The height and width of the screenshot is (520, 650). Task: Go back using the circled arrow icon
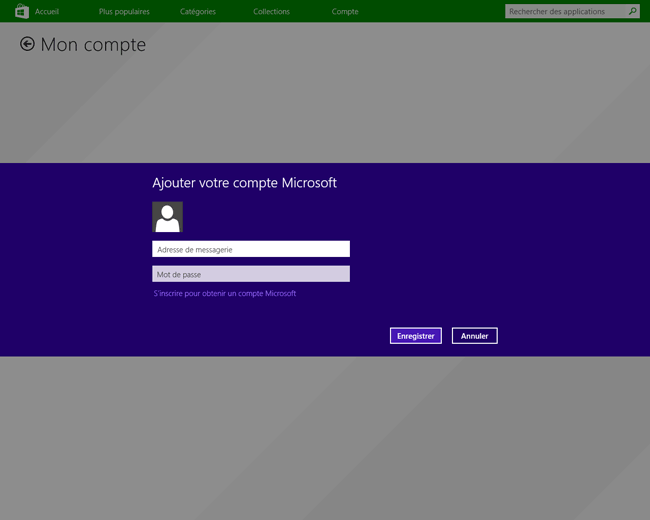(x=27, y=44)
